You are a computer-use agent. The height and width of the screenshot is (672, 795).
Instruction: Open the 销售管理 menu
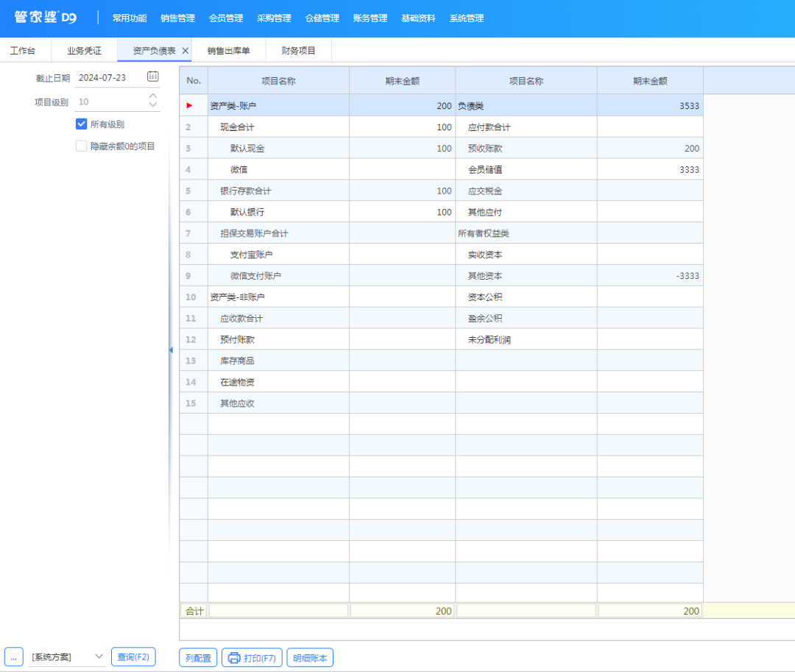point(177,18)
